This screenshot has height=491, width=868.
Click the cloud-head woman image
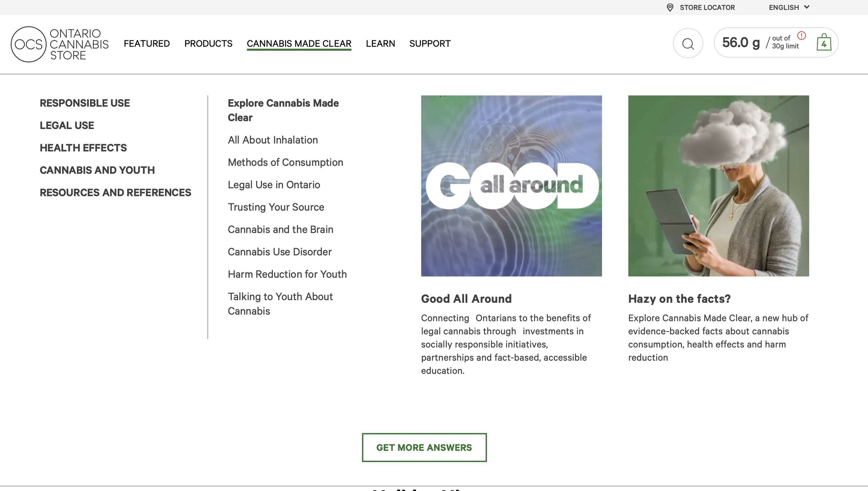[718, 186]
